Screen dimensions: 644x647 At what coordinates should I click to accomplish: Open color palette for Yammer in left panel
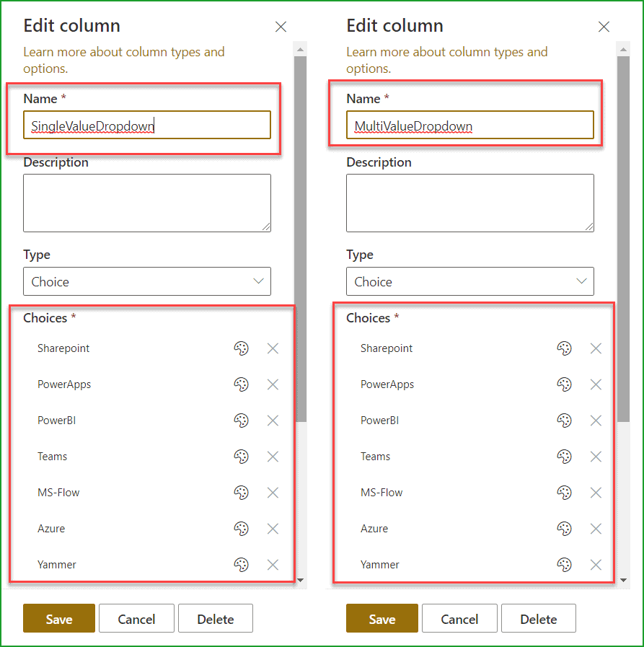241,565
